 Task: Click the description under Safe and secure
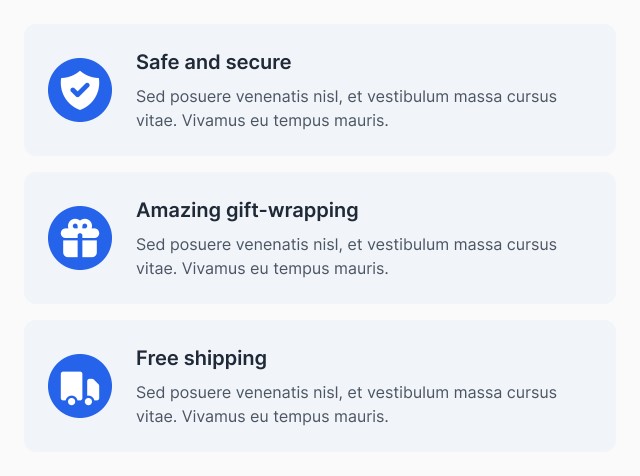[347, 109]
